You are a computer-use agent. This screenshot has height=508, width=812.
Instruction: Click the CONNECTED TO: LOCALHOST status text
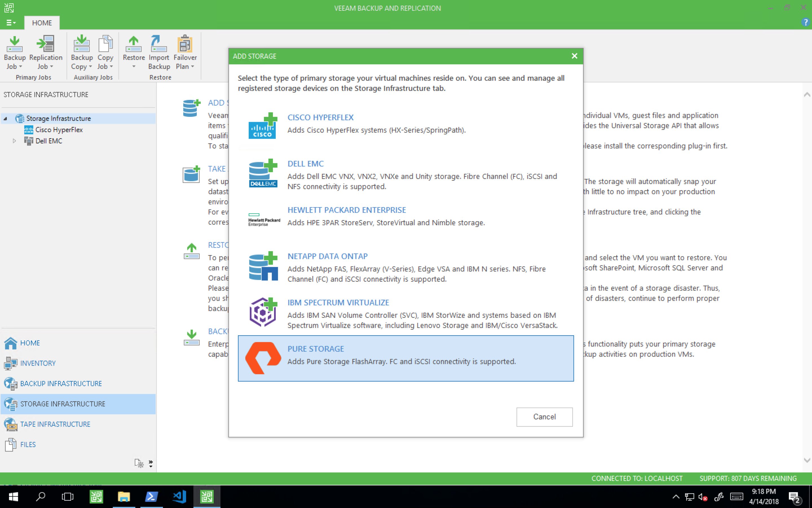tap(637, 478)
